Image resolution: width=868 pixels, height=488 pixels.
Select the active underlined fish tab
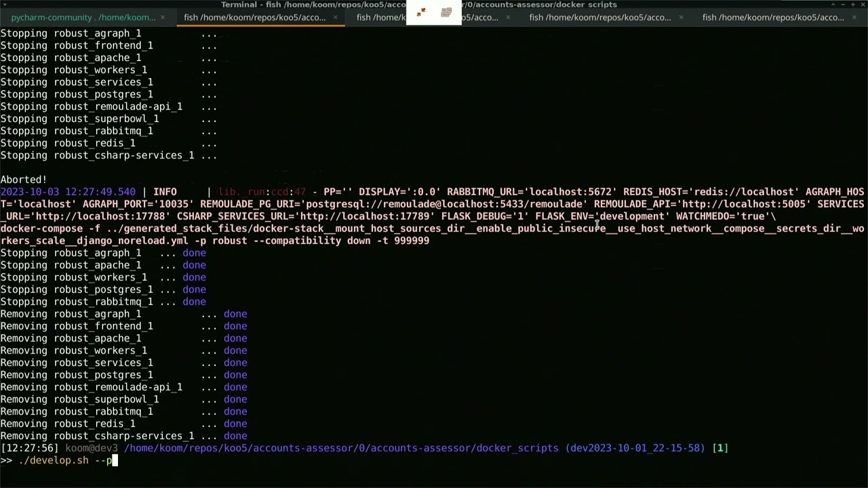point(255,18)
